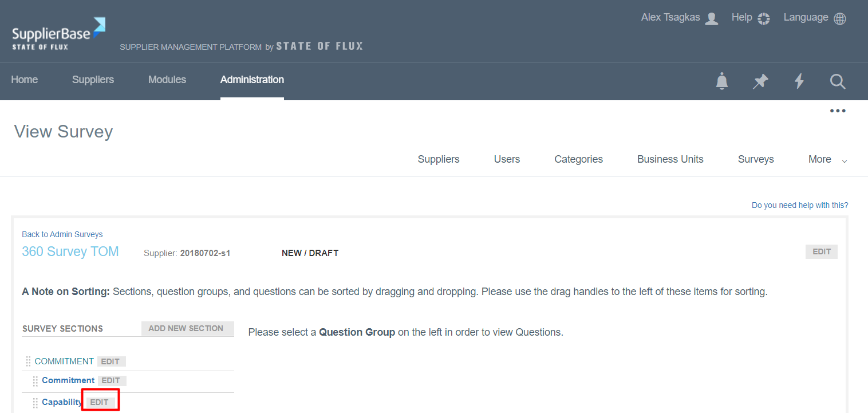Open search with the magnifier icon
This screenshot has height=413, width=868.
point(838,81)
